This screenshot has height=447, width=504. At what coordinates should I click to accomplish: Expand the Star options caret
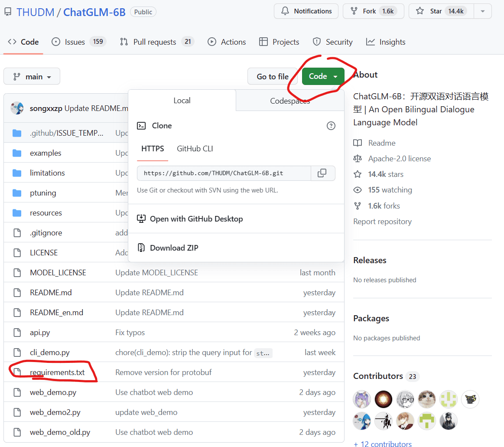coord(482,11)
